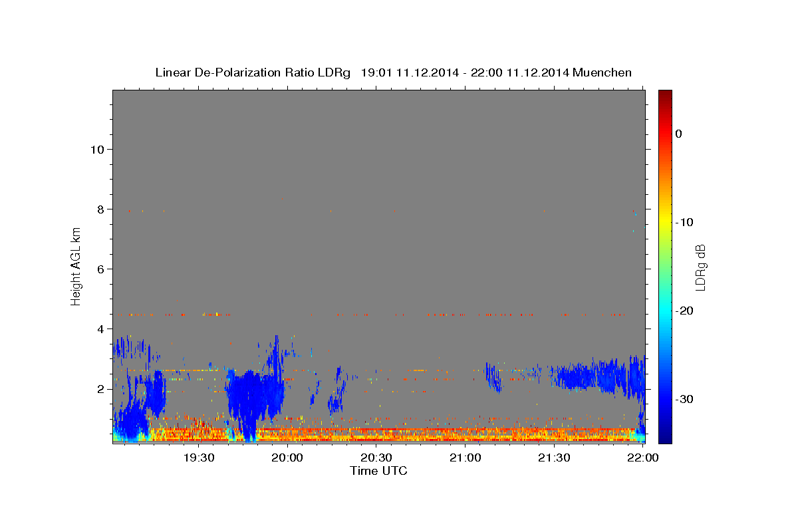This screenshot has height=532, width=798.
Task: Pick the cyan region of the colorbar
Action: tap(665, 311)
